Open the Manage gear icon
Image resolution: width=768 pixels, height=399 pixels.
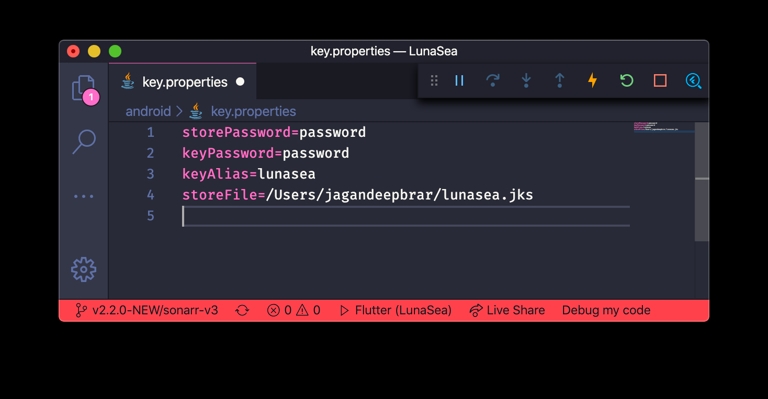tap(84, 269)
